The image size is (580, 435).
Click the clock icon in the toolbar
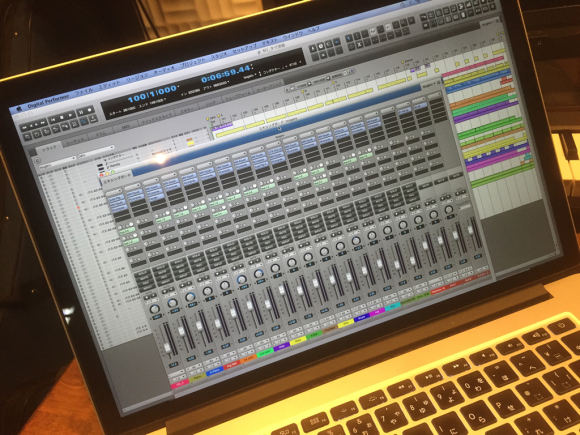coord(321,47)
